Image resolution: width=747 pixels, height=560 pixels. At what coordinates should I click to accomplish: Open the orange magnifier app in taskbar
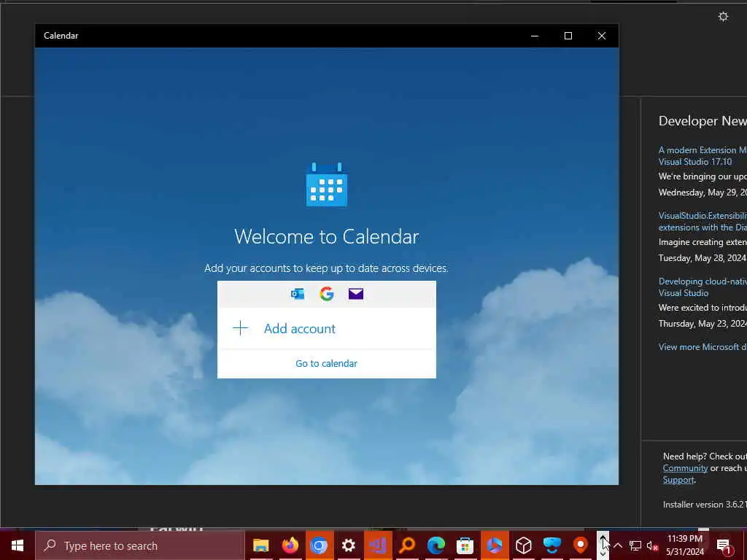point(407,545)
